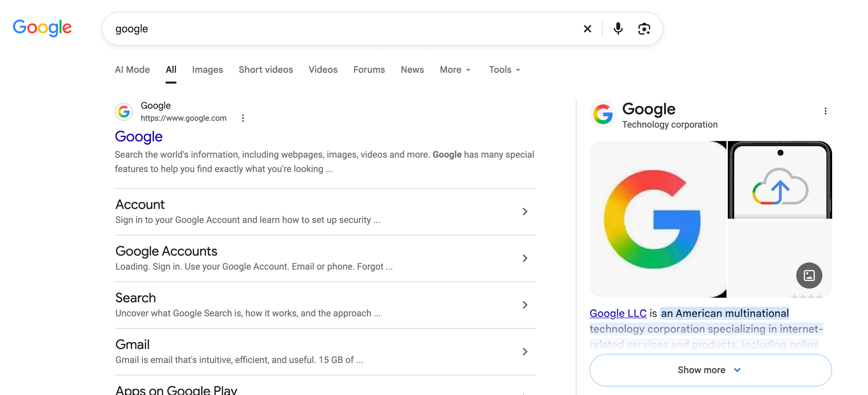Click the https://www.google.com URL text
868x395 pixels.
pyautogui.click(x=184, y=118)
